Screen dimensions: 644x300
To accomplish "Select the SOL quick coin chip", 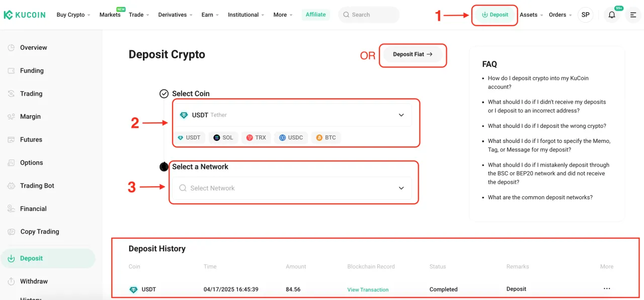I will 223,137.
